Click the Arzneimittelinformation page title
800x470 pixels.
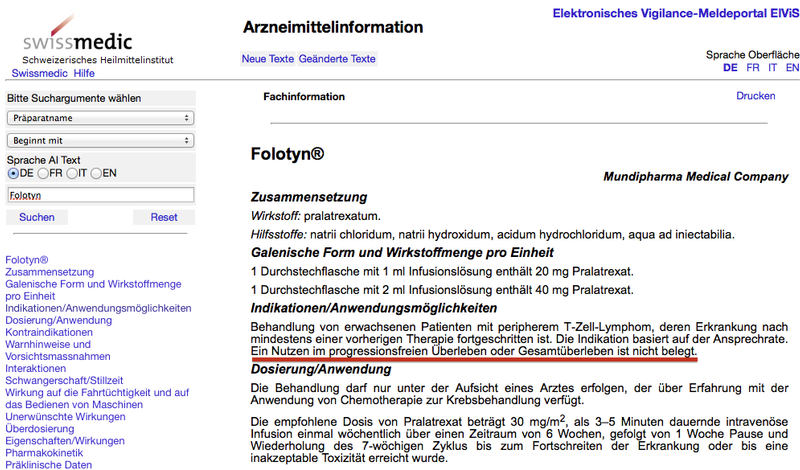click(x=333, y=27)
